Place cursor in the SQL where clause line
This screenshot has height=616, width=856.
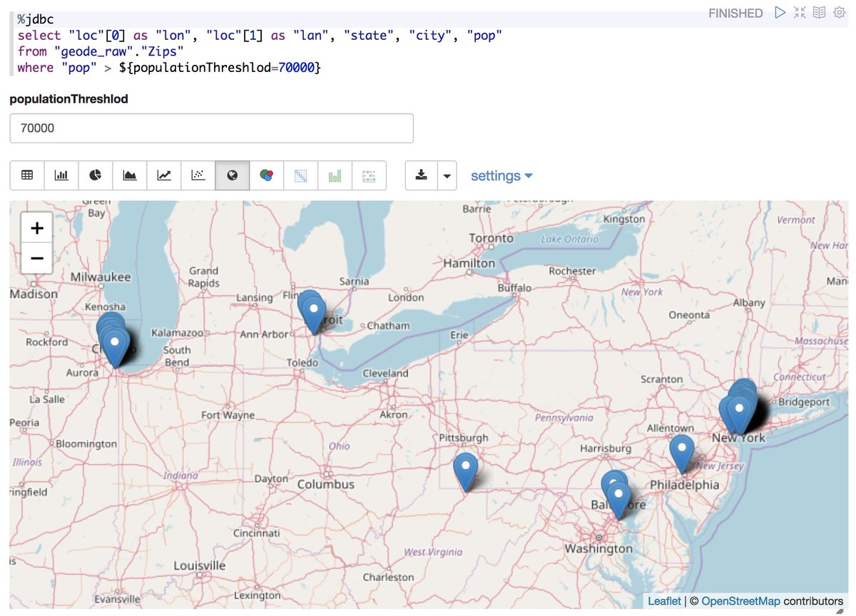click(170, 68)
